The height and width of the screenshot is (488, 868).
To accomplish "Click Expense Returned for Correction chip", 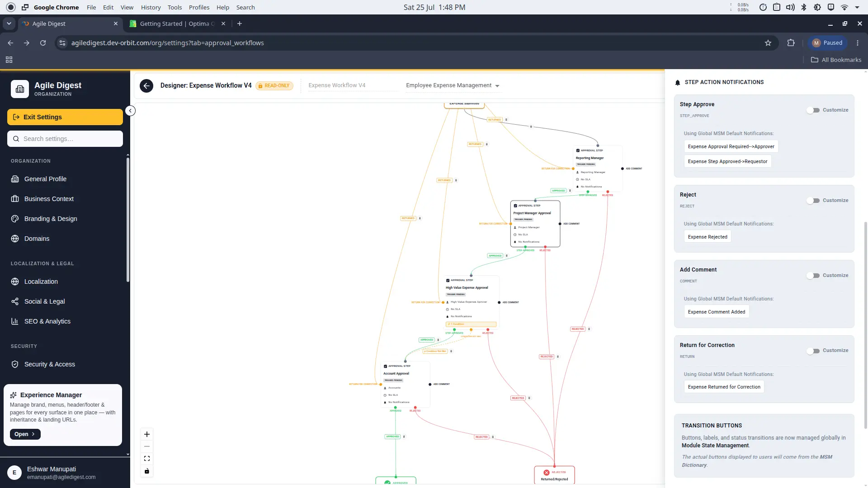I will pyautogui.click(x=724, y=387).
